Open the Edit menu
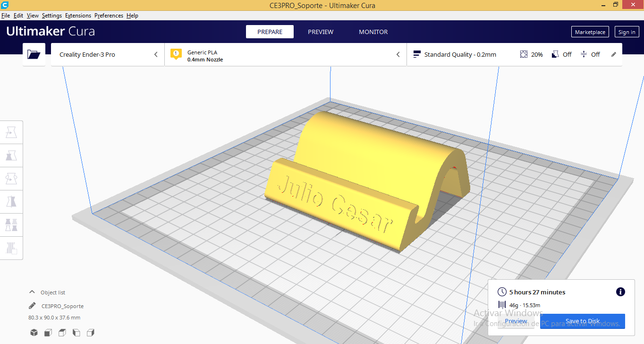The image size is (644, 344). pyautogui.click(x=18, y=16)
